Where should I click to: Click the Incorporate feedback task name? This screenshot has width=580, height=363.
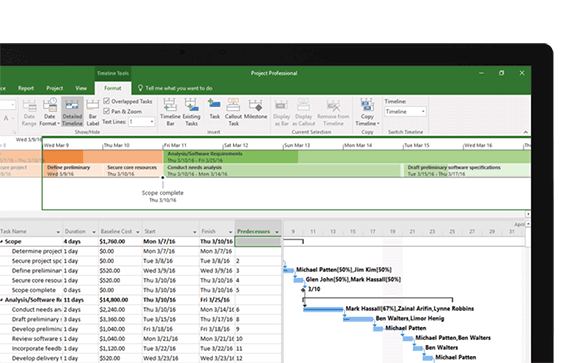36,349
